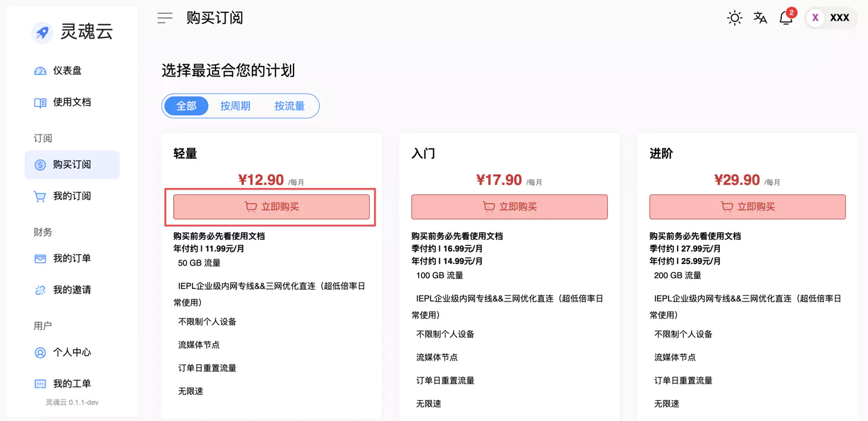Toggle light/dark theme via sun icon
The height and width of the screenshot is (421, 868).
coord(735,18)
